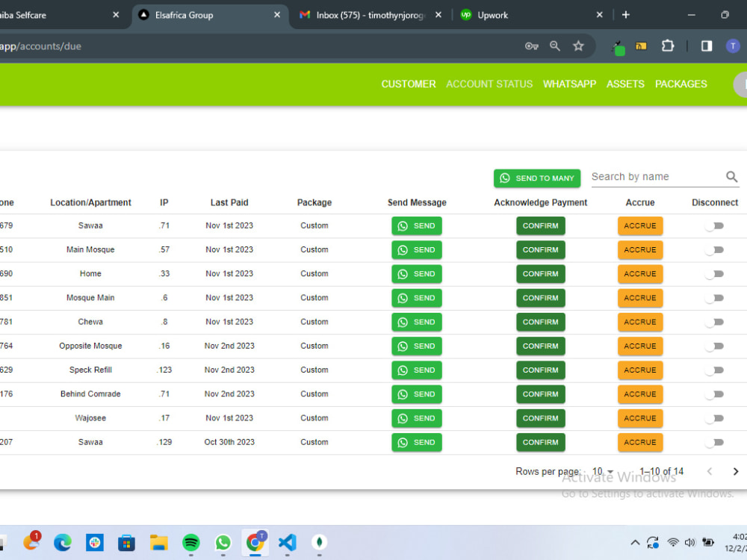The height and width of the screenshot is (560, 747).
Task: Confirm payment for Opposite Mosque row
Action: pos(541,346)
